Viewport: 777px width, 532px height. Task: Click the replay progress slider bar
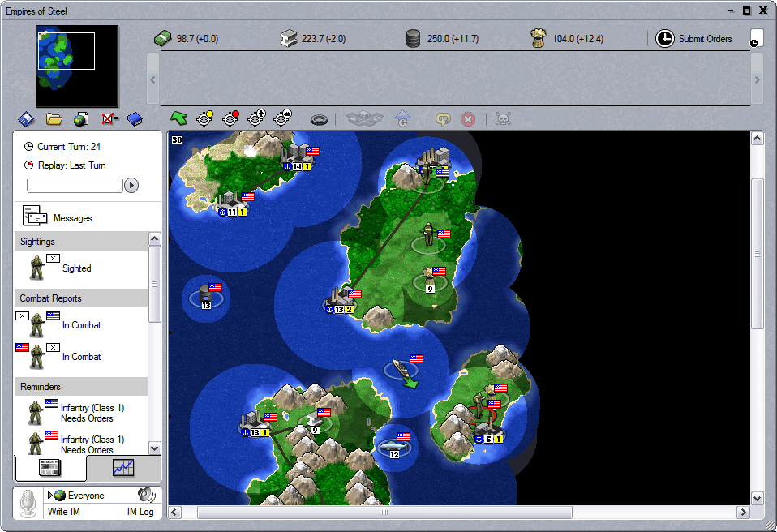coord(75,186)
